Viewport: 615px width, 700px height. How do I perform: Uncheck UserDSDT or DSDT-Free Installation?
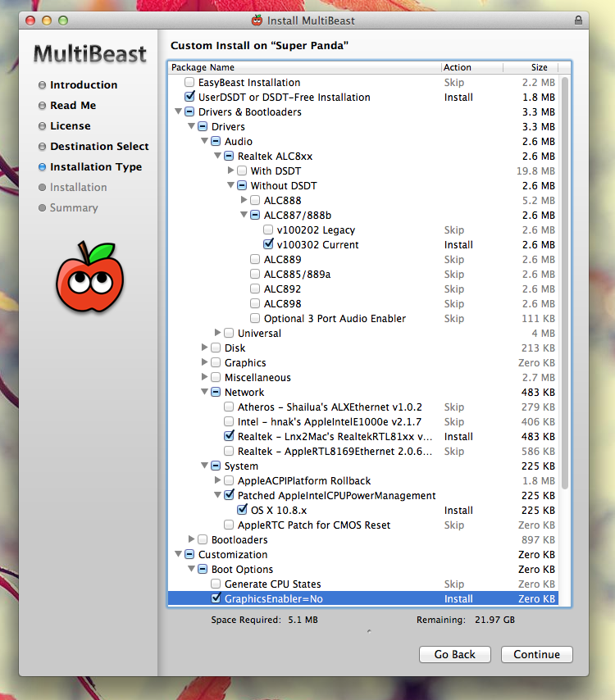click(189, 97)
